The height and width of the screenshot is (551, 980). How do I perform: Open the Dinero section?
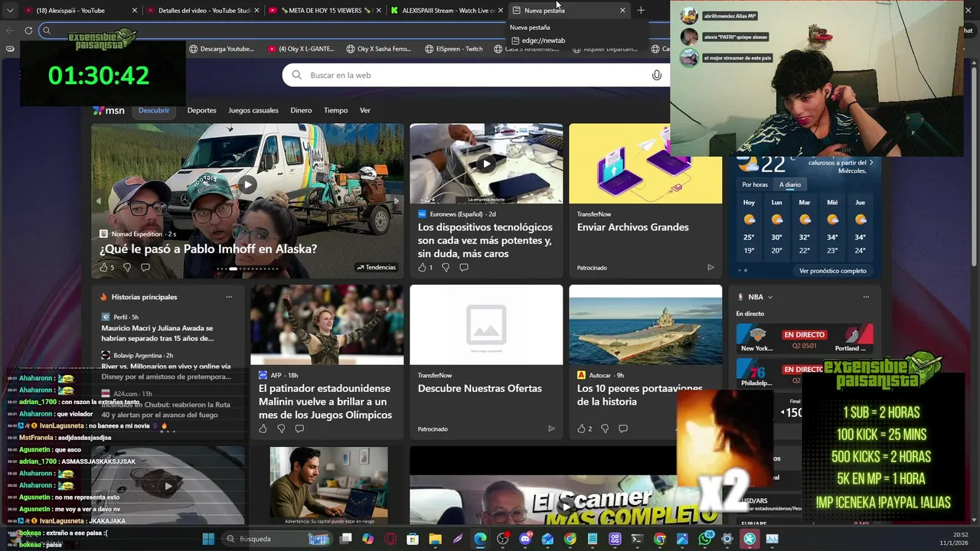(x=301, y=110)
